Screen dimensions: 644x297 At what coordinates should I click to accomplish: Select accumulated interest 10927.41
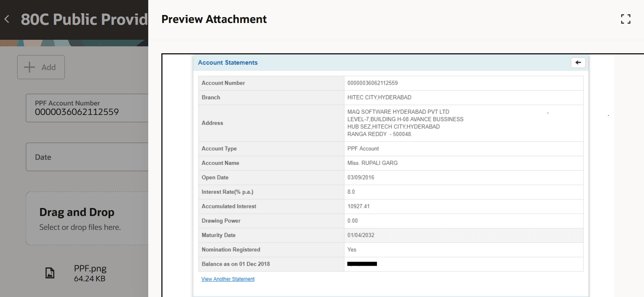[x=358, y=206]
